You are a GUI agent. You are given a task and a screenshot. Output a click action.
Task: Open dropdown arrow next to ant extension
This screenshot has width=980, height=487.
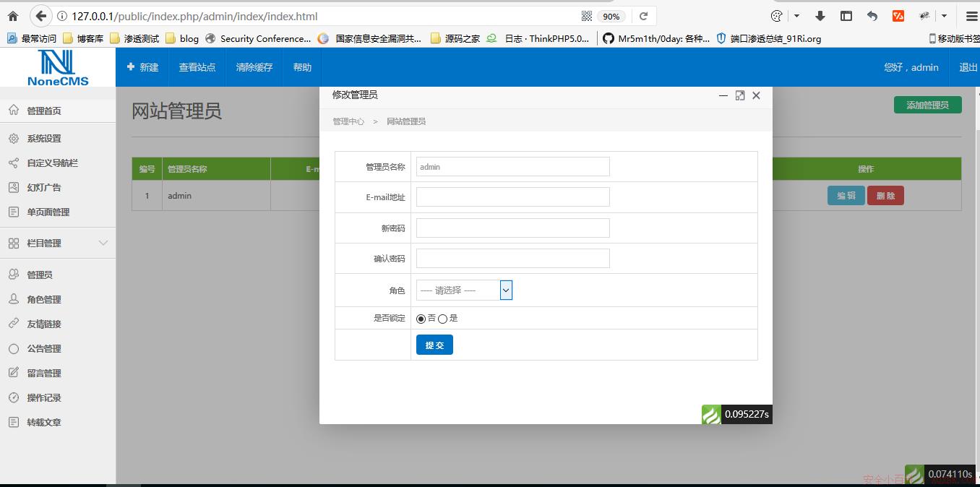[944, 16]
